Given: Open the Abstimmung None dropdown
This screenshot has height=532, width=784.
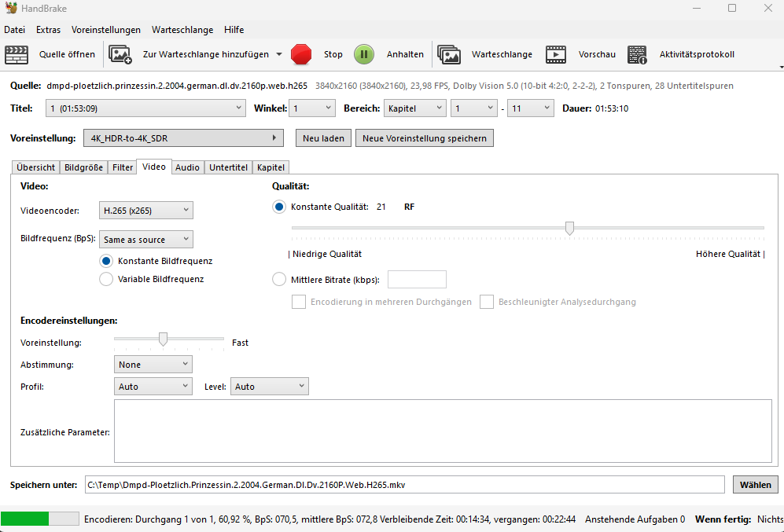Looking at the screenshot, I should (x=153, y=365).
